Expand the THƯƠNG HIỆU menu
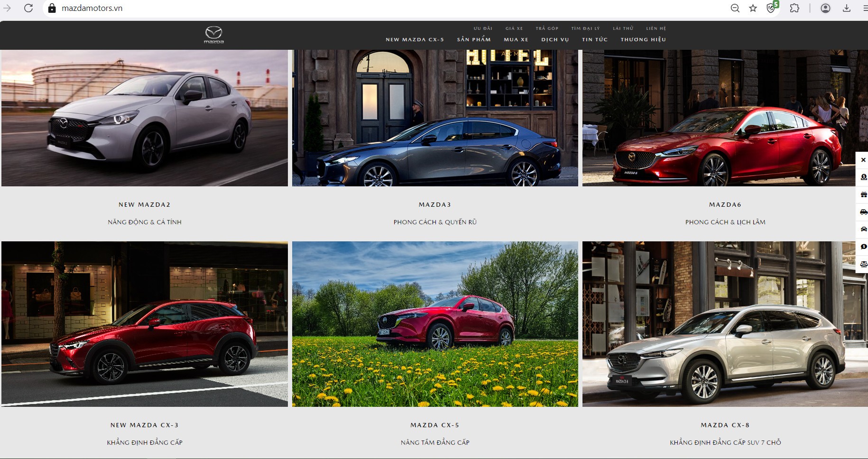The image size is (868, 459). 643,39
